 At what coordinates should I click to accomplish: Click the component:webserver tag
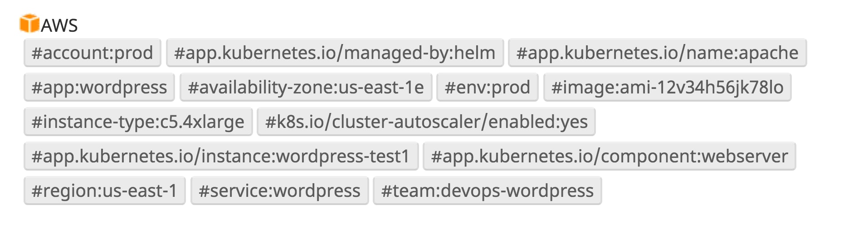pos(609,157)
